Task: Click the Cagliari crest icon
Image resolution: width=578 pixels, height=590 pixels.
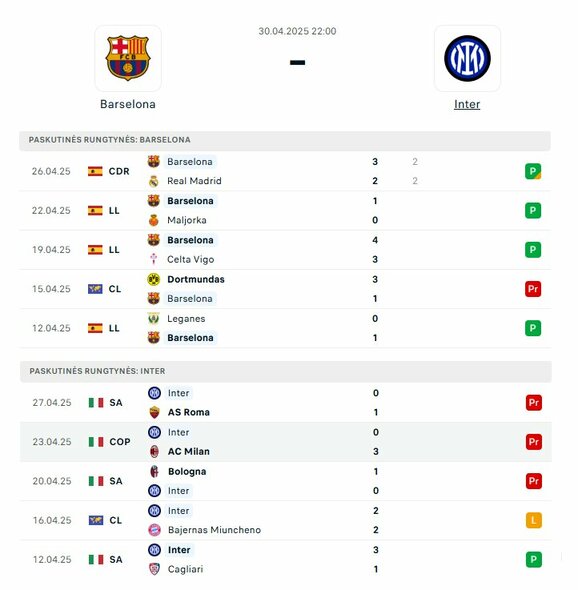Action: (154, 569)
